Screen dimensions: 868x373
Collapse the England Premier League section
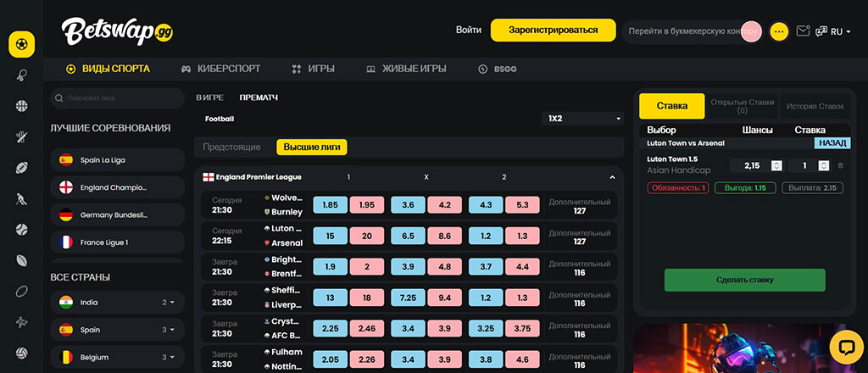click(x=612, y=177)
